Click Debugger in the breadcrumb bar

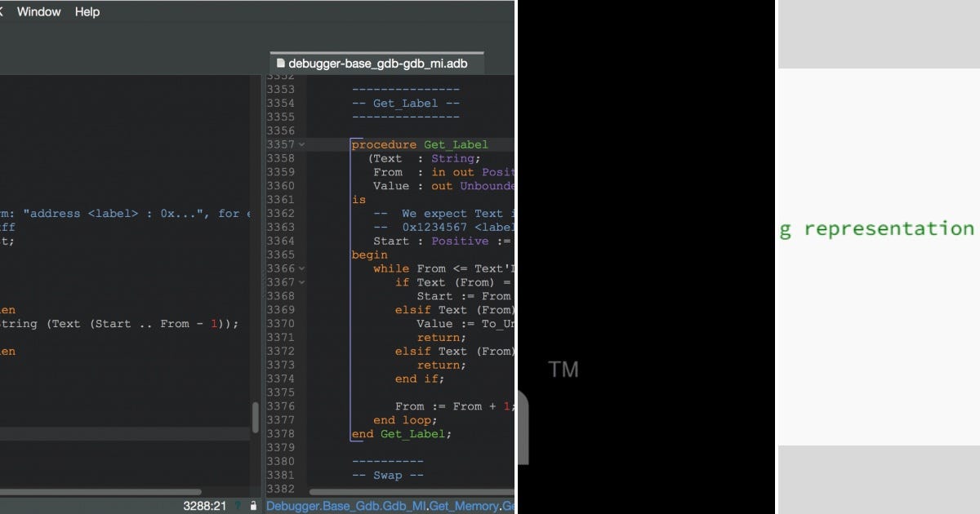(292, 506)
